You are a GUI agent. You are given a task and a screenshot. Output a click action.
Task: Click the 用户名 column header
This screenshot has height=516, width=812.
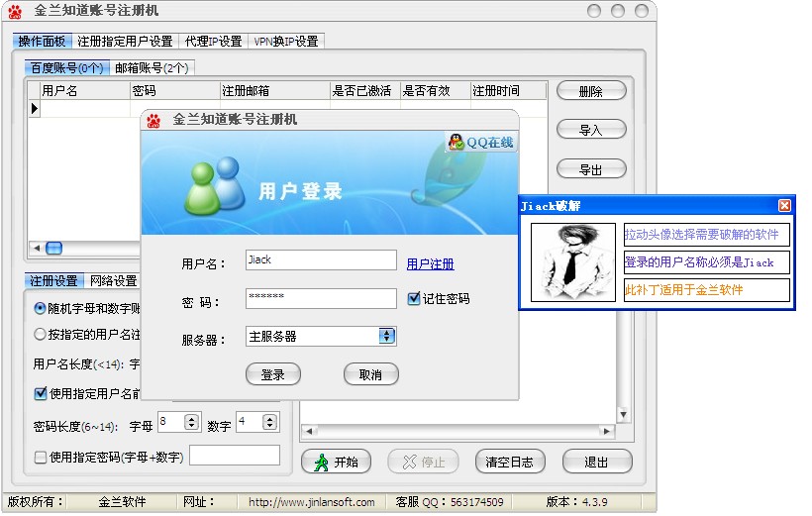[85, 91]
